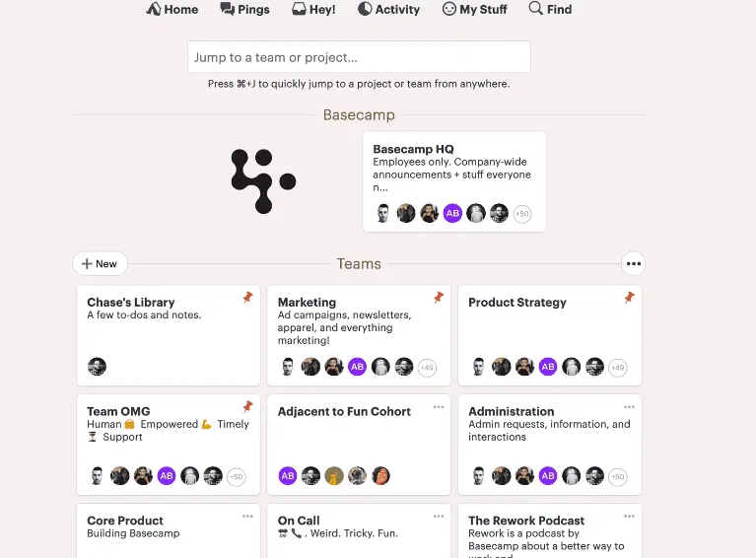This screenshot has width=756, height=558.
Task: Open the Hey! inbox icon
Action: pos(299,9)
